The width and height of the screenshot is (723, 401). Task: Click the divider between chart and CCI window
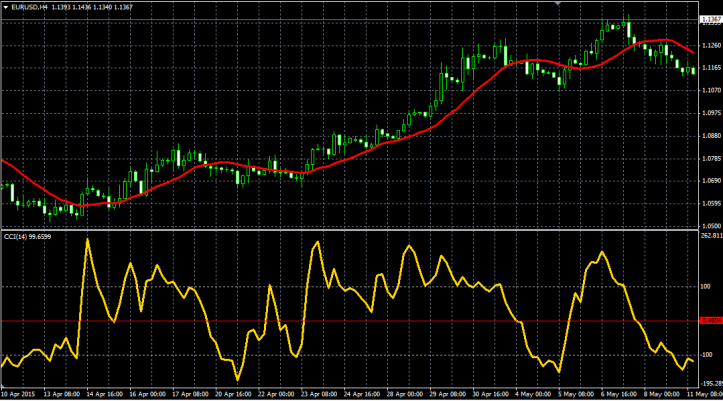point(350,229)
